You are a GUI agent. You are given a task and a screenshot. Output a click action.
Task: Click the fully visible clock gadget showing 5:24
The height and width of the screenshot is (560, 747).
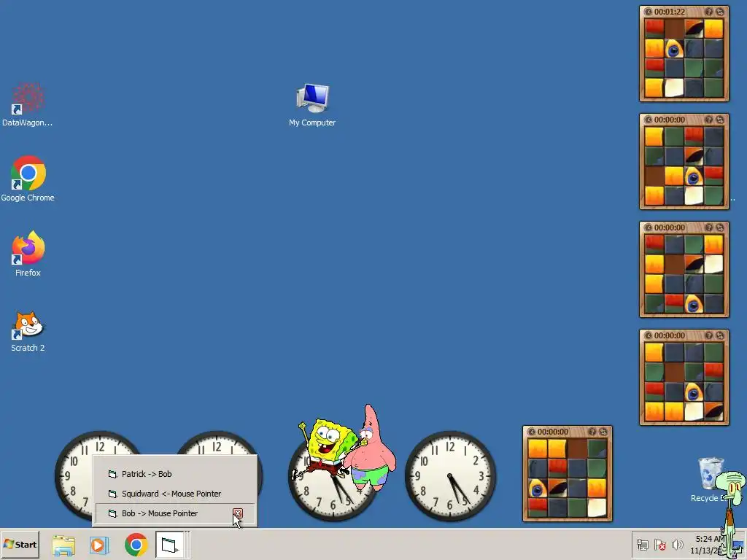(450, 476)
